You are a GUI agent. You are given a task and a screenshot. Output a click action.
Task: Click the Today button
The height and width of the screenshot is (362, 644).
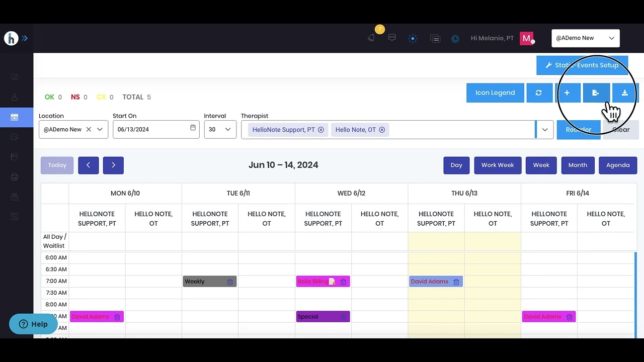tap(57, 165)
